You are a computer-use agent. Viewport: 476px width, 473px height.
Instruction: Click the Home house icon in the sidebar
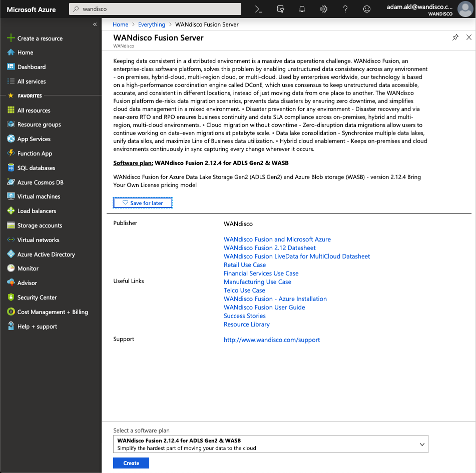point(11,52)
